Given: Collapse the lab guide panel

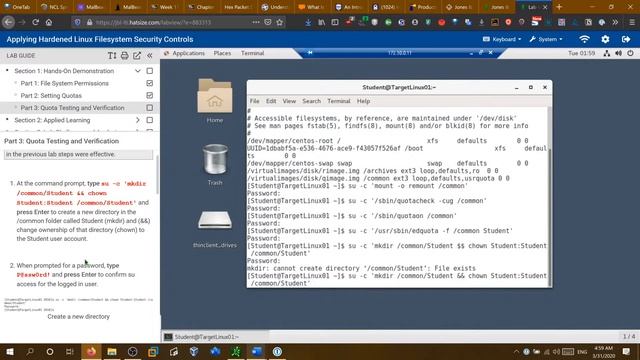Looking at the screenshot, I should coord(150,56).
